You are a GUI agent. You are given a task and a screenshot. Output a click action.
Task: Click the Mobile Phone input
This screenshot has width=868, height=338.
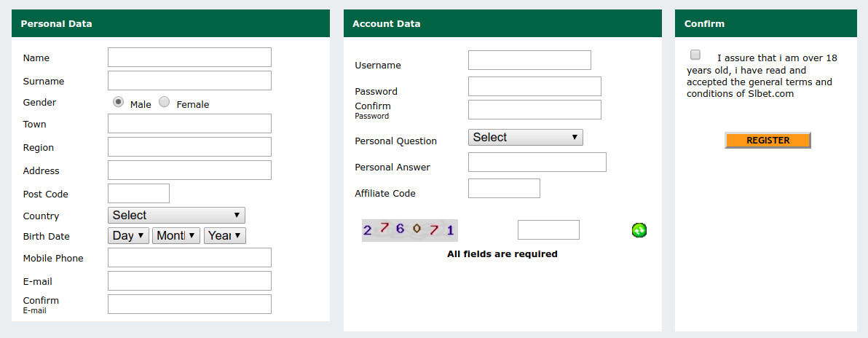pyautogui.click(x=189, y=258)
